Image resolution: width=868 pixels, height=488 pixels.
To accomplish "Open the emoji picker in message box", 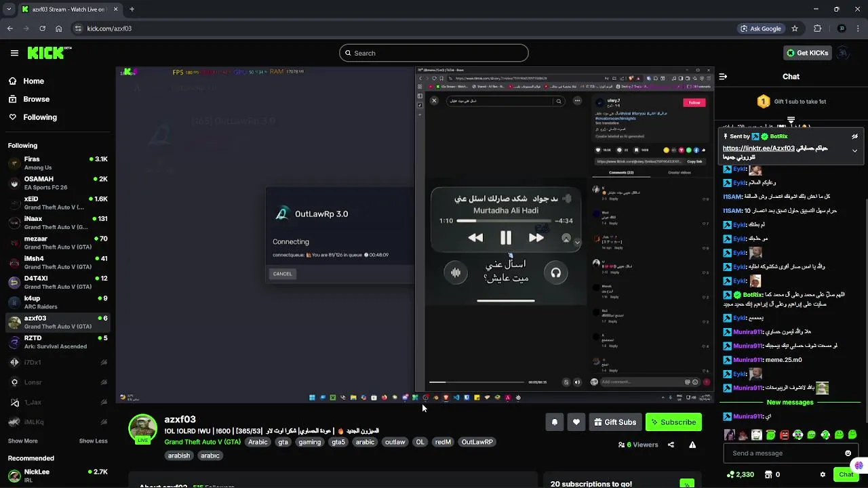I will 848,453.
